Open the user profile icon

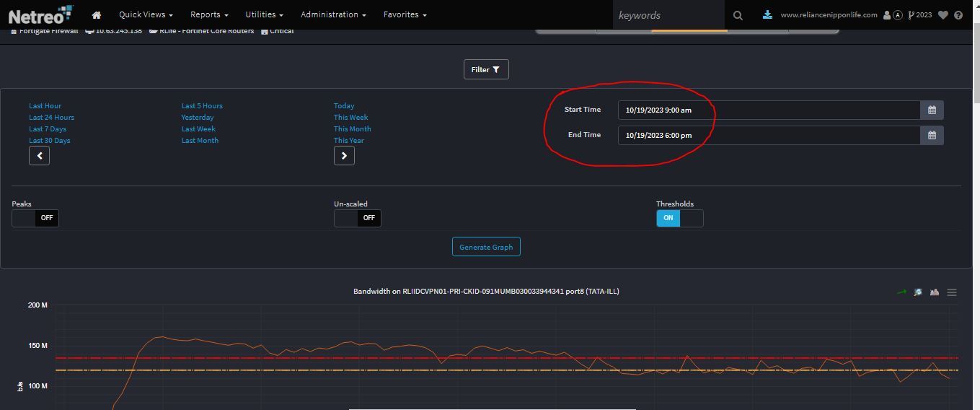(887, 15)
